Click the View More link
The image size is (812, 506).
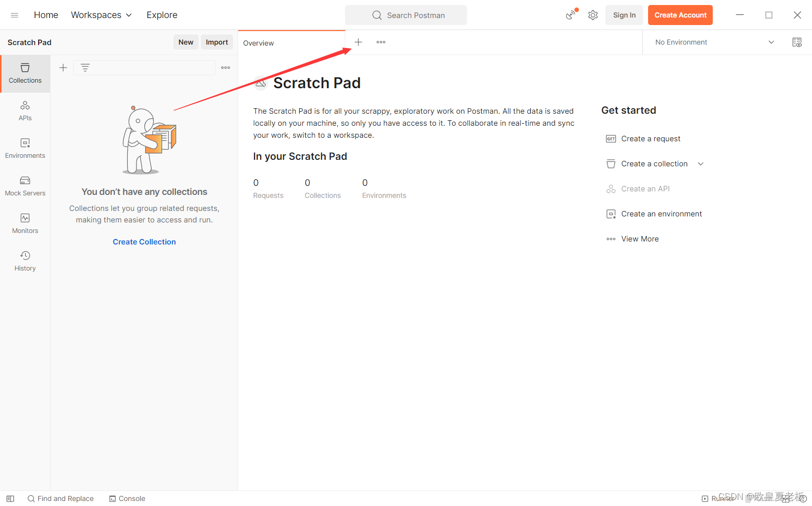coord(640,239)
